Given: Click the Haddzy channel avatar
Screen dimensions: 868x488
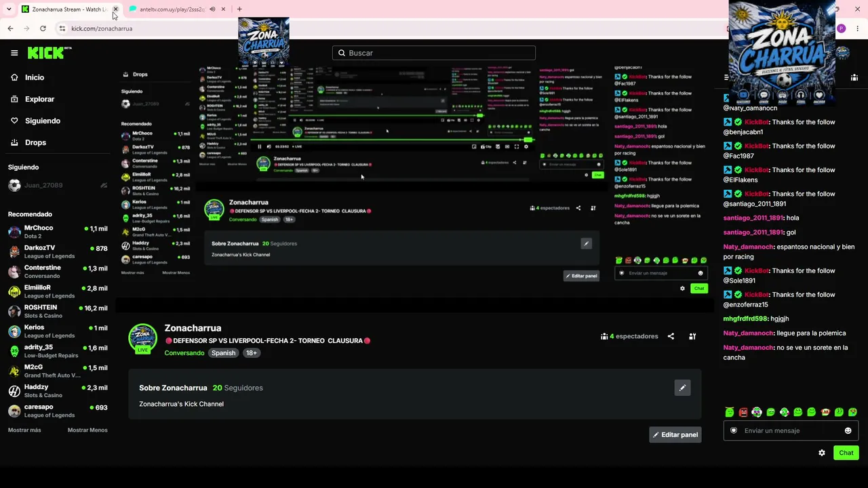Looking at the screenshot, I should coord(14,391).
